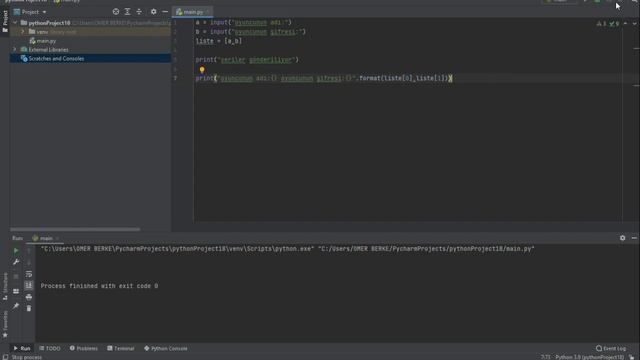
Task: Click the up arrow in Run console toolbar
Action: point(29,251)
